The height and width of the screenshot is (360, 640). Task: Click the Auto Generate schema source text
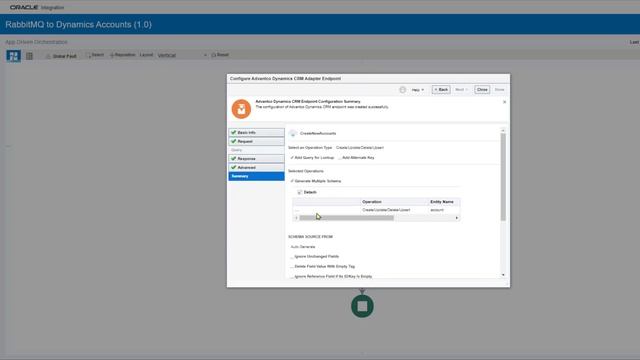point(303,247)
